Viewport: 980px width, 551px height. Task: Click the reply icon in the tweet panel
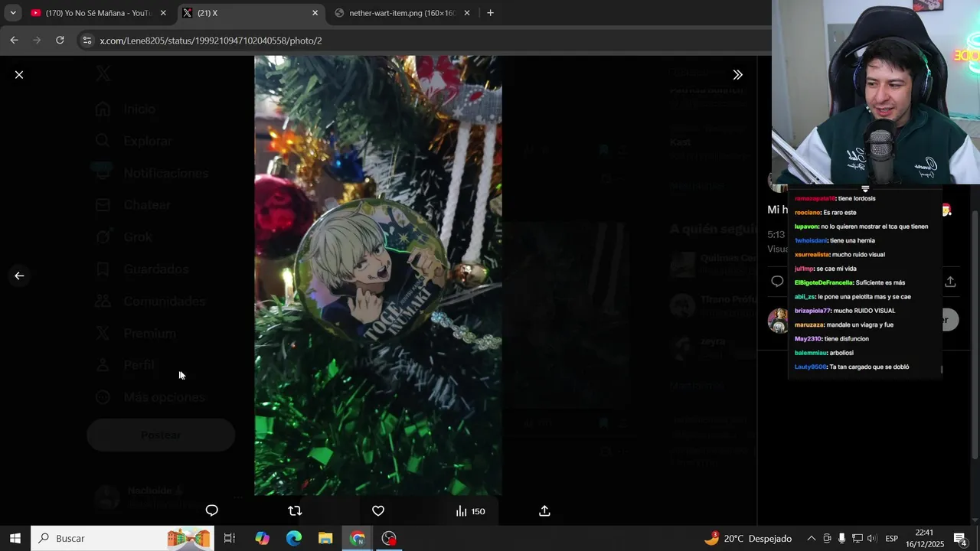(x=777, y=282)
